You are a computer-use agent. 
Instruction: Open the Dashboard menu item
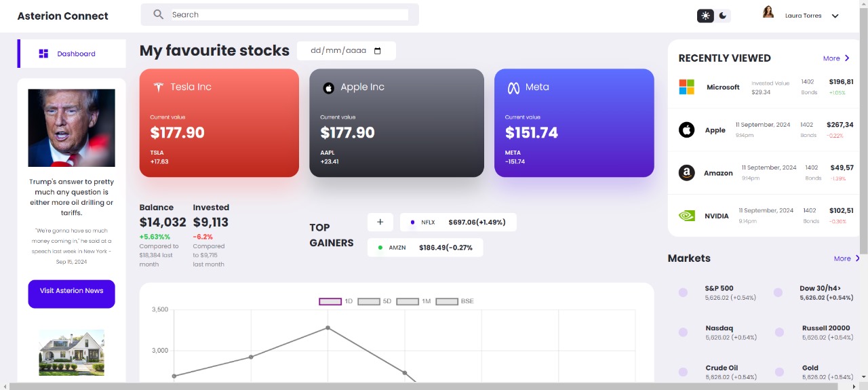tap(73, 54)
